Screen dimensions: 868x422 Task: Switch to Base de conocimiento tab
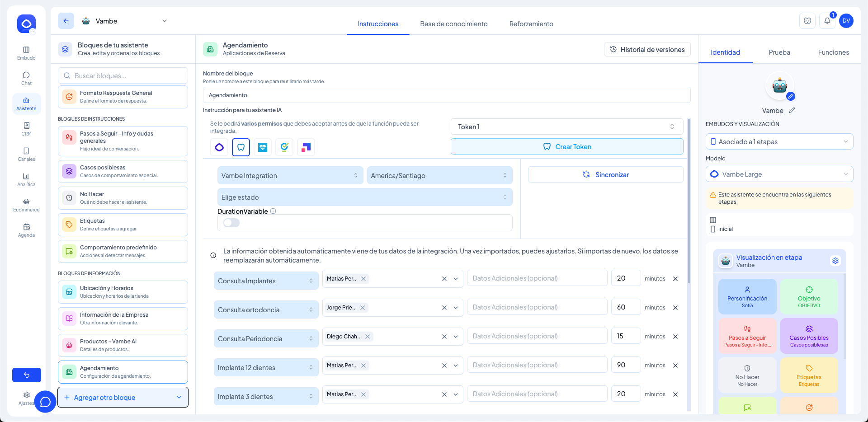pyautogui.click(x=453, y=24)
